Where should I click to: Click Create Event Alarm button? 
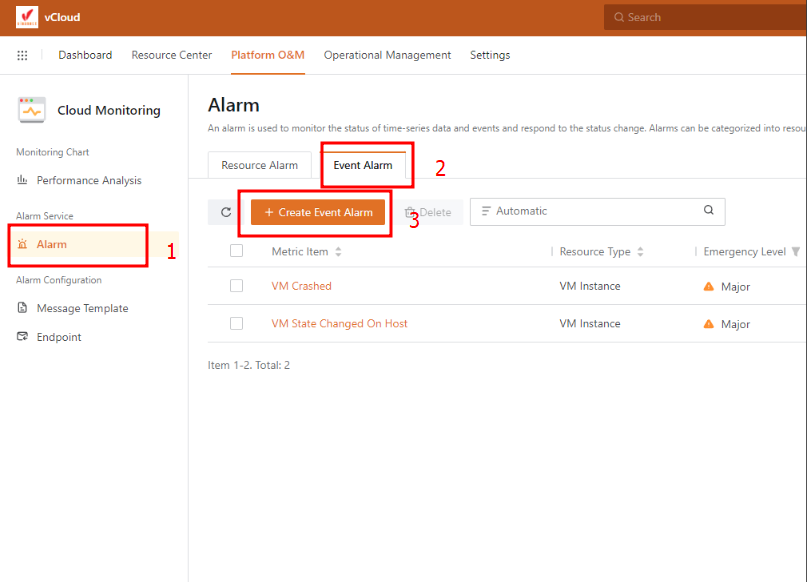click(318, 212)
